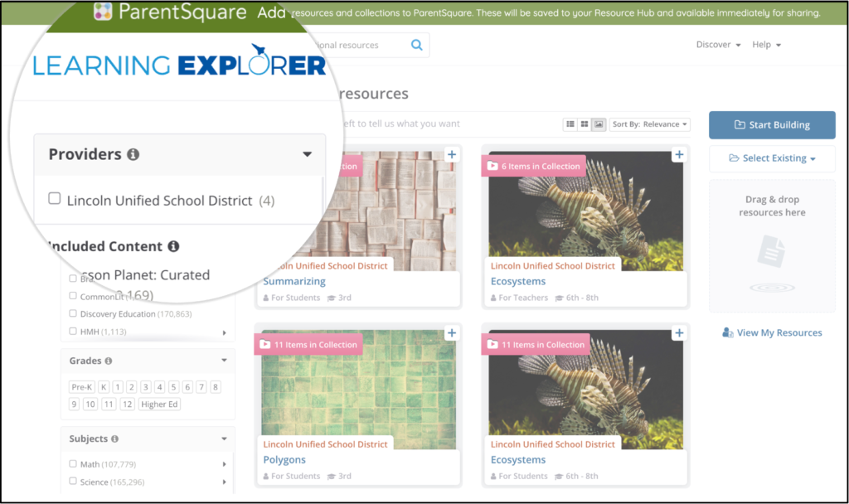
Task: Click the resources search field
Action: tap(360, 45)
